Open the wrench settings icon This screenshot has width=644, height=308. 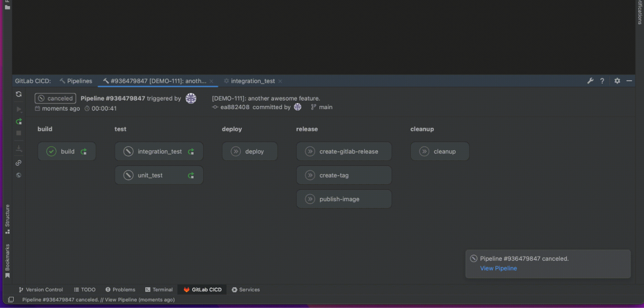590,81
